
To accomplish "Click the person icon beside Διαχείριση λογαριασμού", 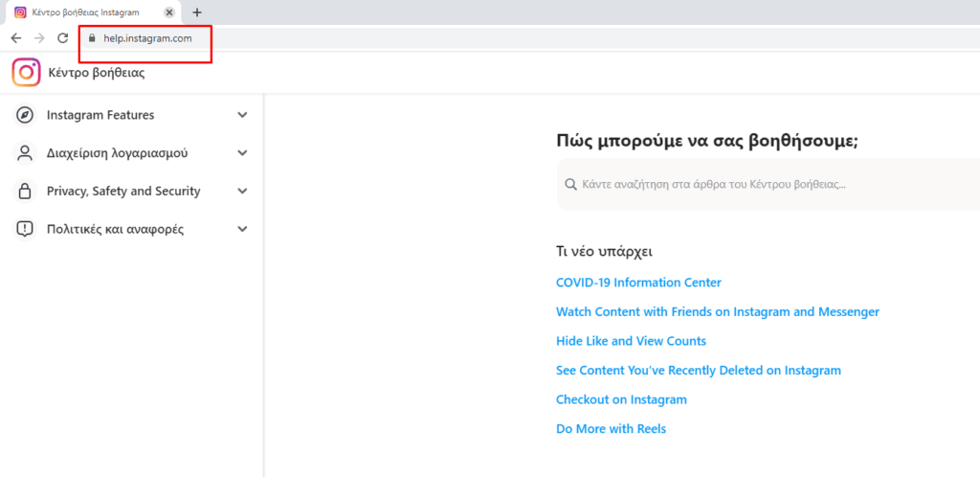I will 25,154.
